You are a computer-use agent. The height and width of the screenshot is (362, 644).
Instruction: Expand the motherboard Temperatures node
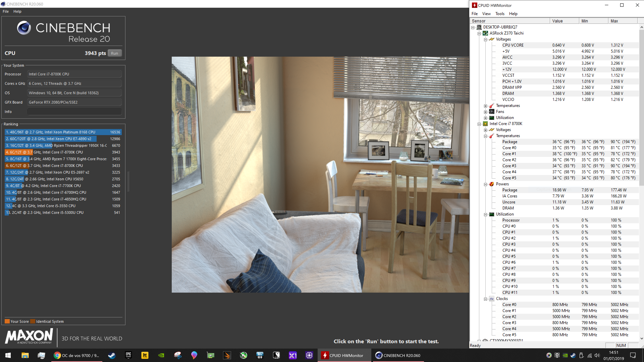[x=485, y=106]
